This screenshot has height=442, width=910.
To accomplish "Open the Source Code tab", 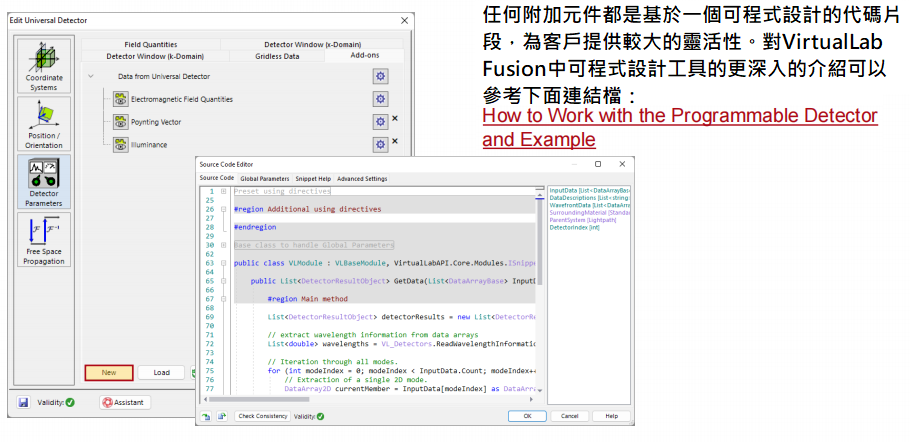I will [x=217, y=178].
